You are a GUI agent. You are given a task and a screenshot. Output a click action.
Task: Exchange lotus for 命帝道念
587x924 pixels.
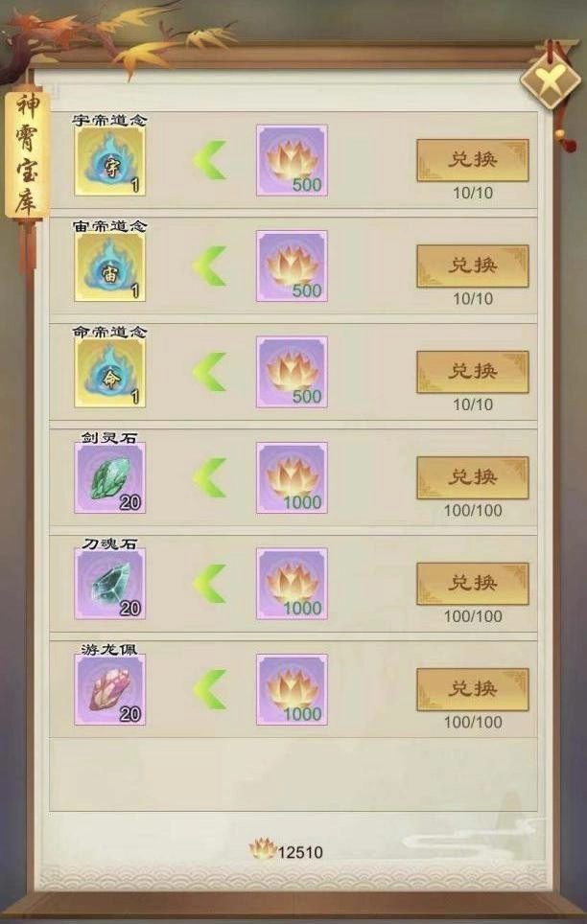pyautogui.click(x=473, y=372)
